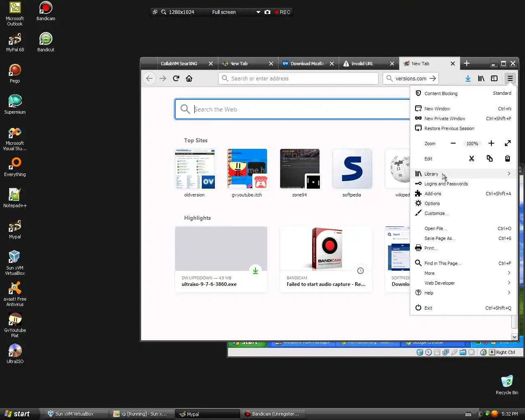Viewport: 525px width, 420px height.
Task: Switch to Download Mozilla tab
Action: 308,64
